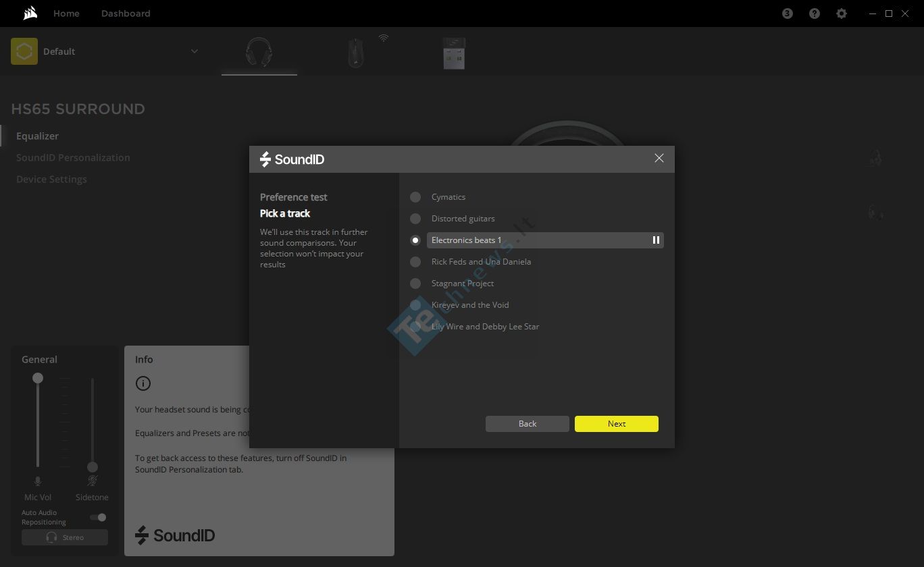Screen dimensions: 924x567
Task: Click the Cymatics track name
Action: 448,197
